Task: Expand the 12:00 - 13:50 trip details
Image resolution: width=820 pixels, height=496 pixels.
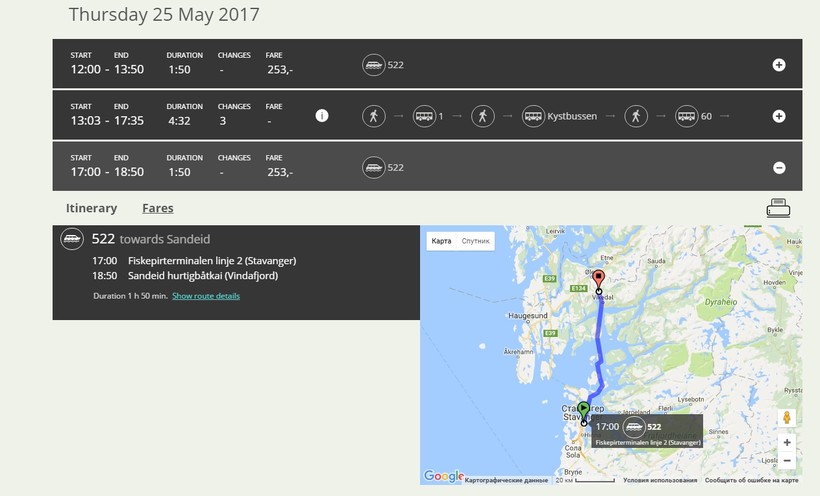Action: (x=779, y=65)
